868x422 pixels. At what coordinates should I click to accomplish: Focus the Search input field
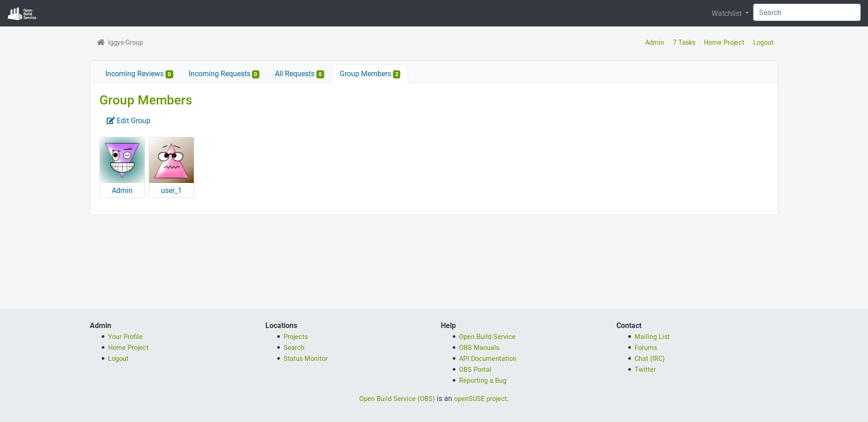[806, 12]
